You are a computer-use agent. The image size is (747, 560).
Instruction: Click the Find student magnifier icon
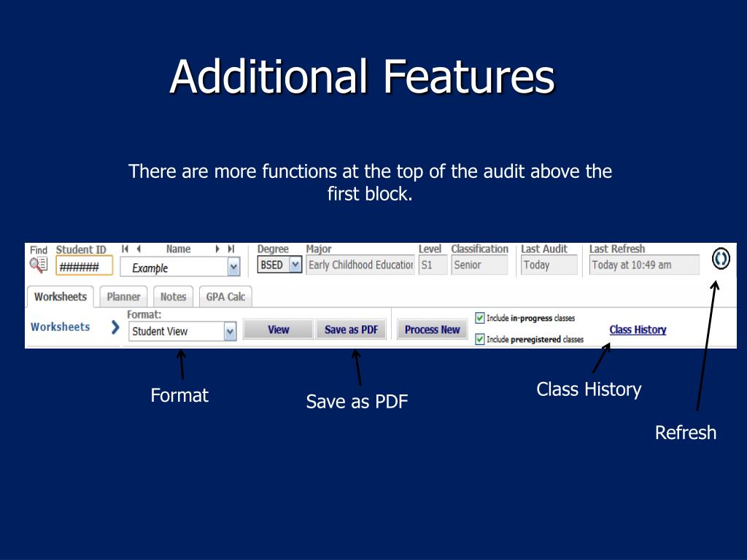[x=38, y=265]
